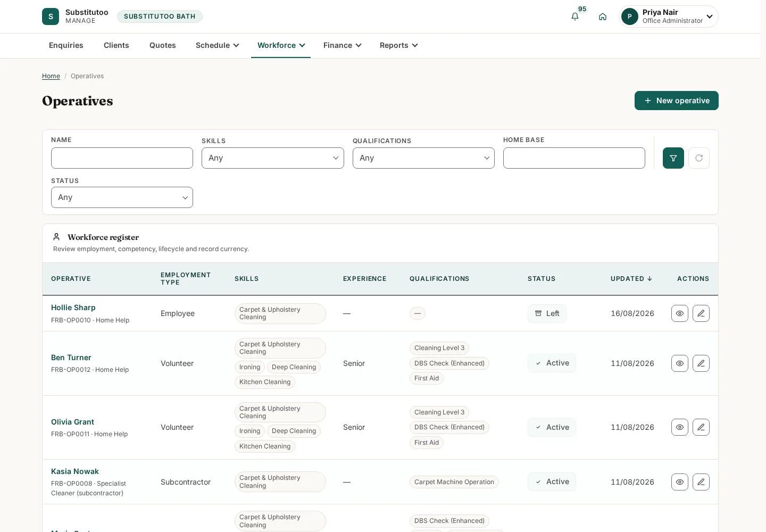
Task: Edit Hollie Sharp's record via pencil icon
Action: [x=701, y=313]
